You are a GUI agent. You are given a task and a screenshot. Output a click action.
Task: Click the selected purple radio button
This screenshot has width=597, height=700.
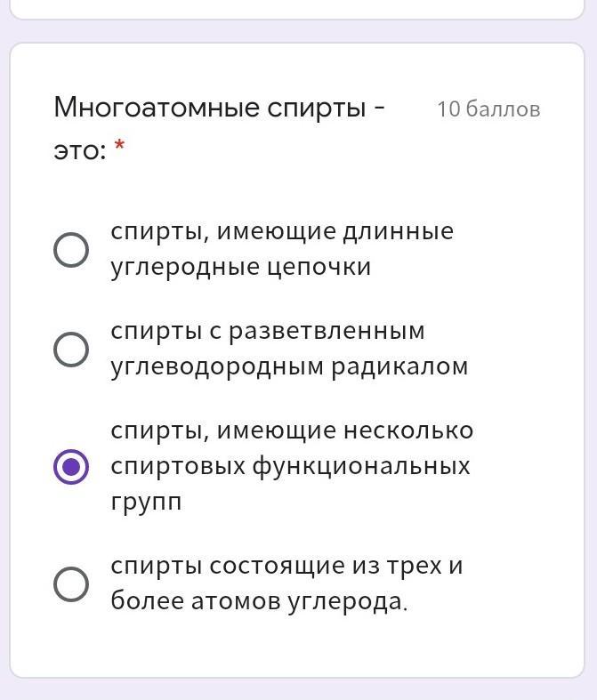pos(71,467)
